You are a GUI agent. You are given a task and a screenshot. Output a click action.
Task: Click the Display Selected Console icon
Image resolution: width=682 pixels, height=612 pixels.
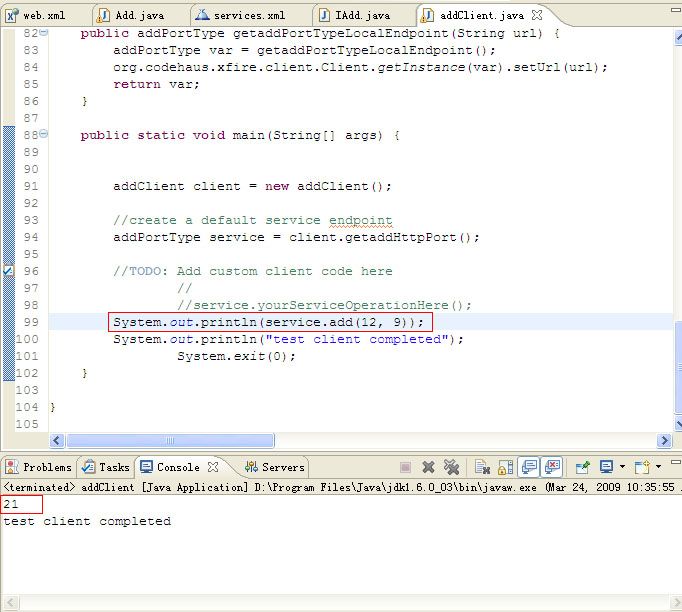(x=606, y=467)
